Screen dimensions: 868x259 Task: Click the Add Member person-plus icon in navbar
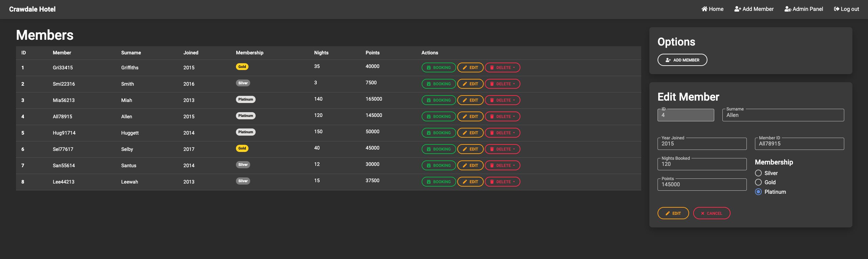coord(737,9)
